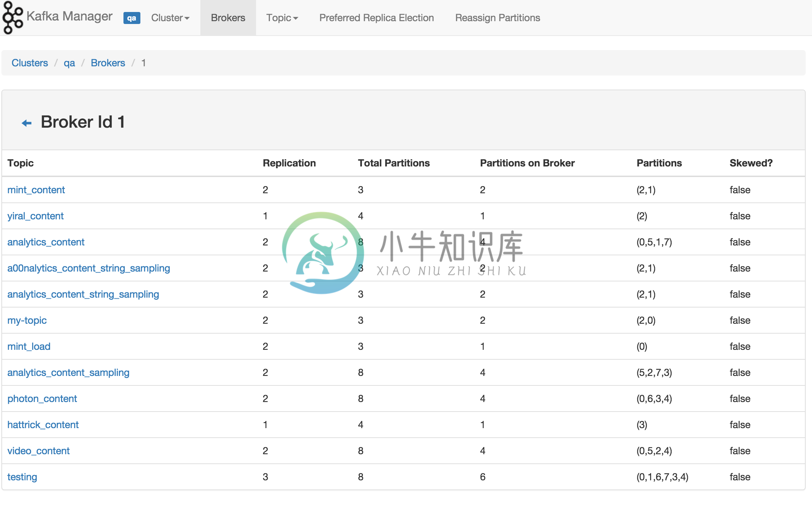
Task: Open Reassign Partitions page
Action: [497, 18]
